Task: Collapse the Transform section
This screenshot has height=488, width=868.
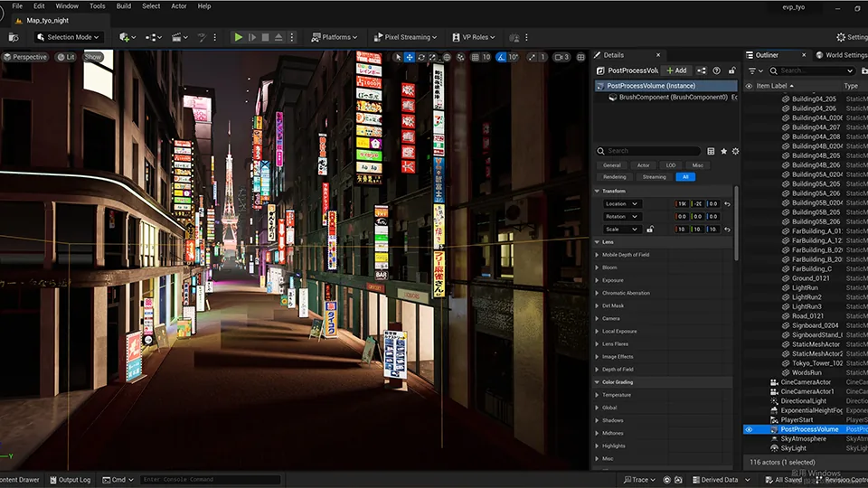Action: (x=598, y=191)
